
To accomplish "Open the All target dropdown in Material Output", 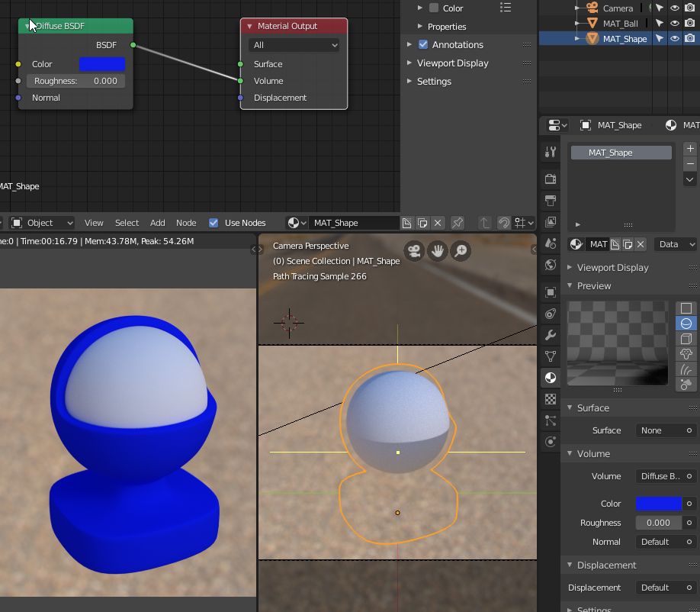I will [294, 45].
